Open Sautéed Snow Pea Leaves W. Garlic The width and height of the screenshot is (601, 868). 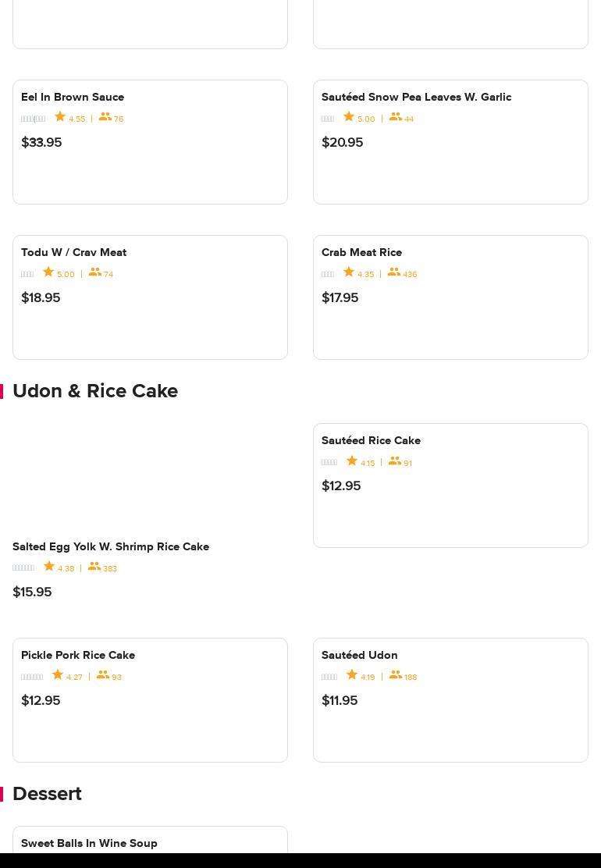(x=416, y=97)
